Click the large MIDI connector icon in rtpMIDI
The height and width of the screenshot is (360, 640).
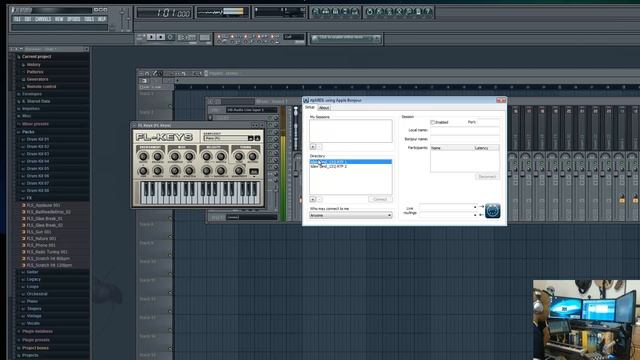click(493, 211)
